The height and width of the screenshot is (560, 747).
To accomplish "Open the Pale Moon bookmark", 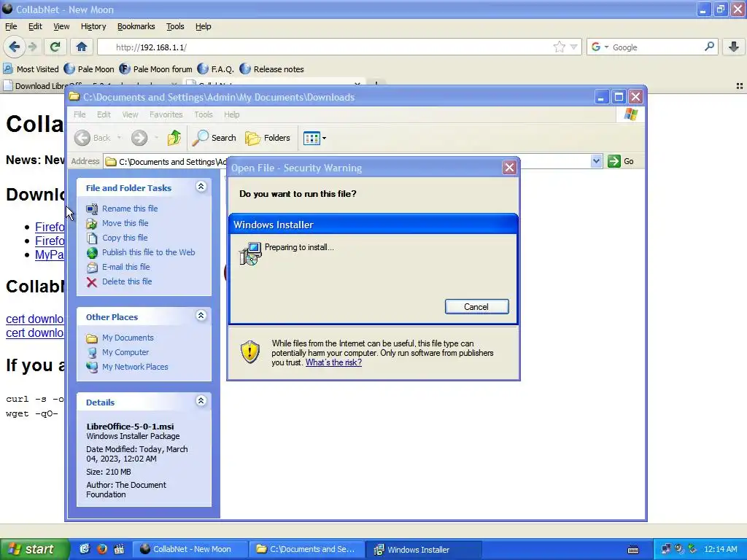I will (x=89, y=69).
